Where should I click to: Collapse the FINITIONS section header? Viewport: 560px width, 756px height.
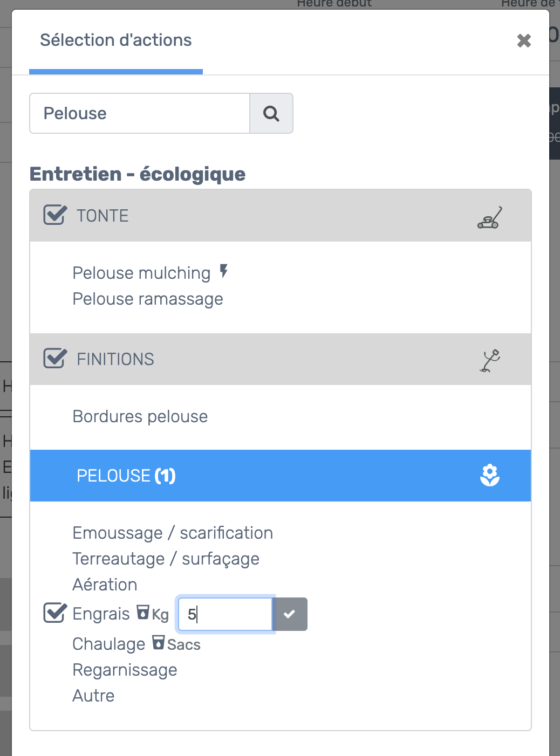[x=281, y=359]
